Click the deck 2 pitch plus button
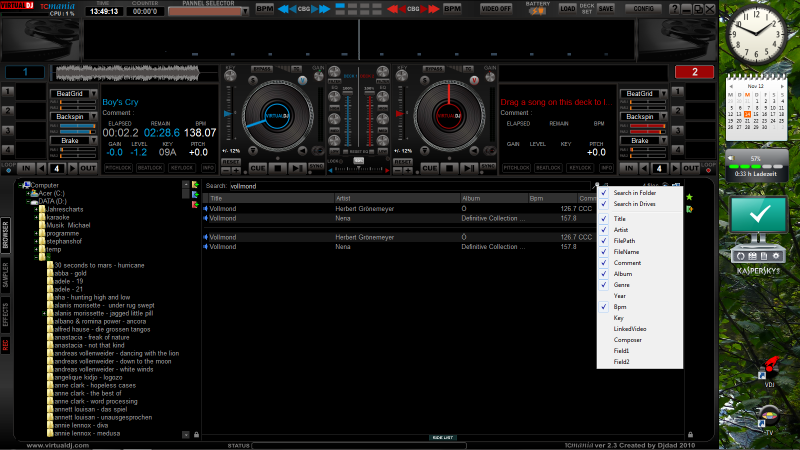 408,170
